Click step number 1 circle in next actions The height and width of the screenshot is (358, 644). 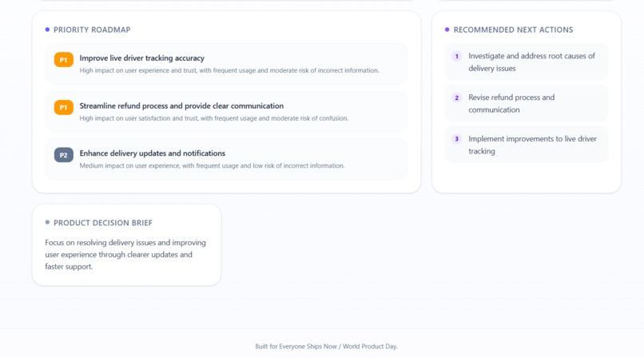pos(457,56)
